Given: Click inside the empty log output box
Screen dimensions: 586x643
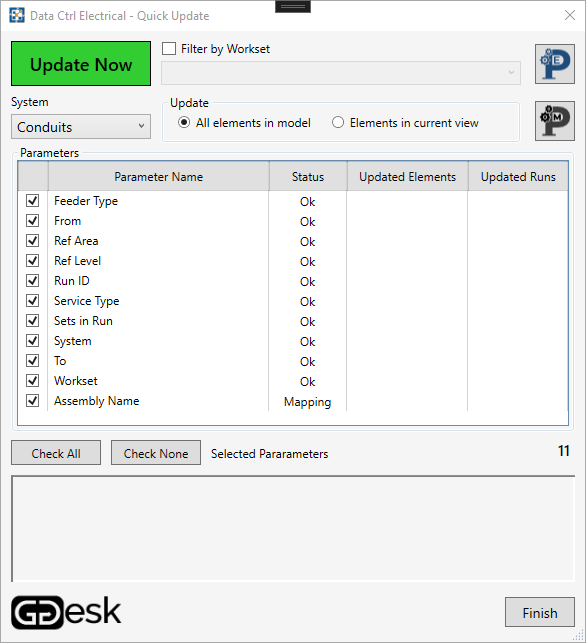Looking at the screenshot, I should coord(293,529).
